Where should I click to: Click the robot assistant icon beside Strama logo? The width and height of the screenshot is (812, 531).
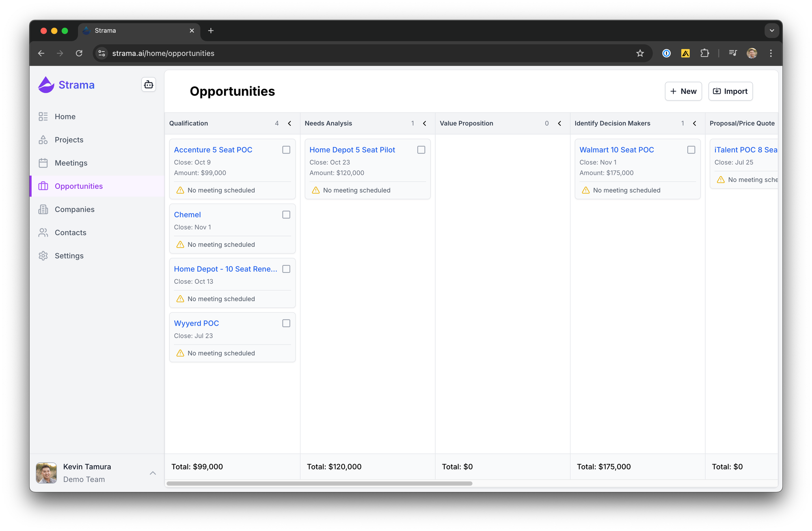pyautogui.click(x=149, y=84)
